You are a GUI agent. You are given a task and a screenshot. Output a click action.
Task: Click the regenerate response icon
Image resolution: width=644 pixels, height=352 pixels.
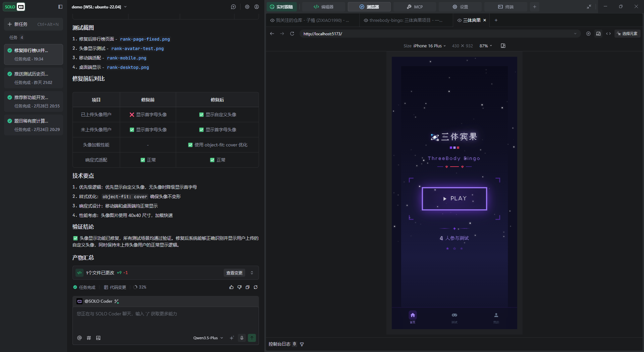[x=256, y=287]
